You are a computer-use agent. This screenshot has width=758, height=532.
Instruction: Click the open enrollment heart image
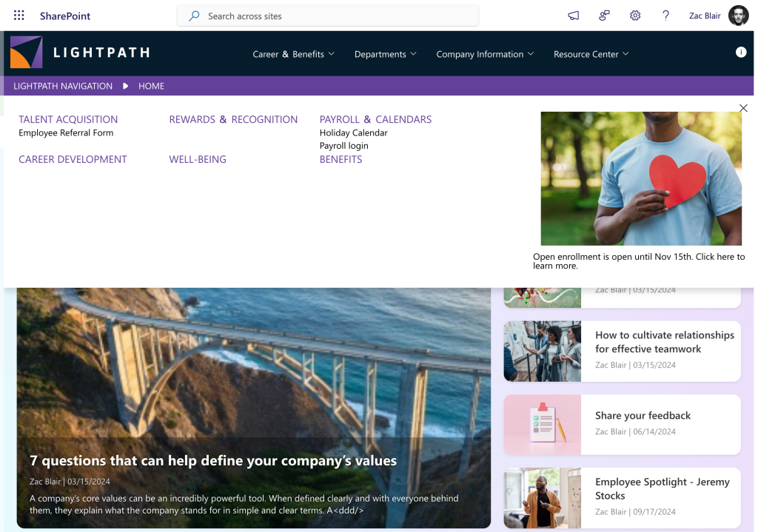point(640,178)
